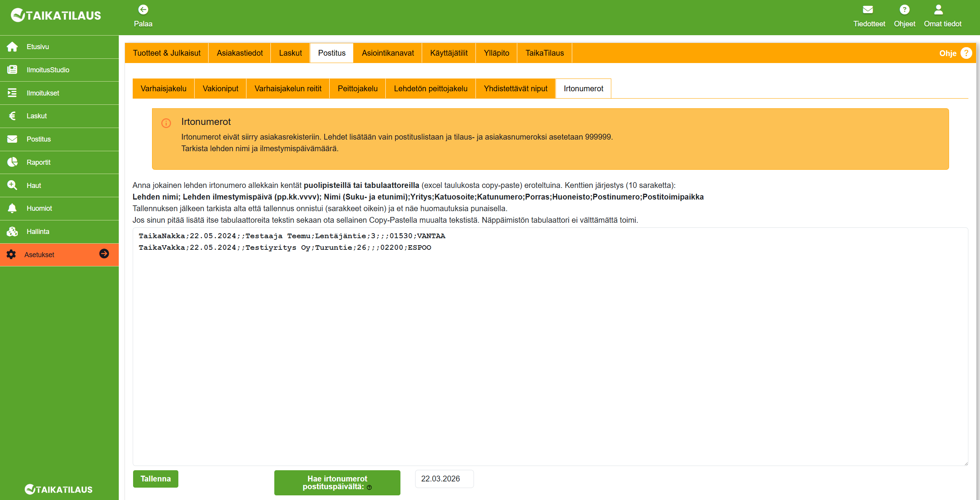Click the Raportit pie chart icon
This screenshot has height=500, width=980.
[x=12, y=162]
